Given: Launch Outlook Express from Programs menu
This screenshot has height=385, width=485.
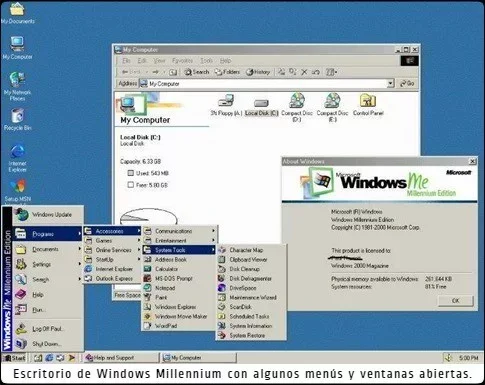Looking at the screenshot, I should pos(112,278).
